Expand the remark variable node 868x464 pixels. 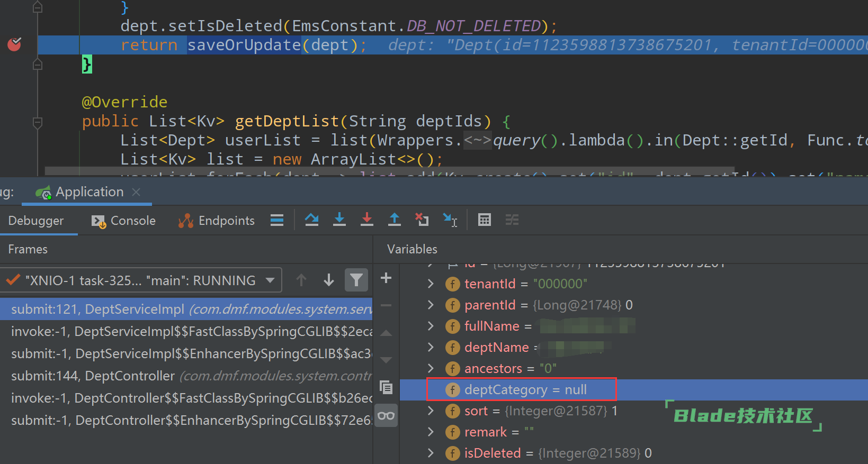pyautogui.click(x=431, y=432)
